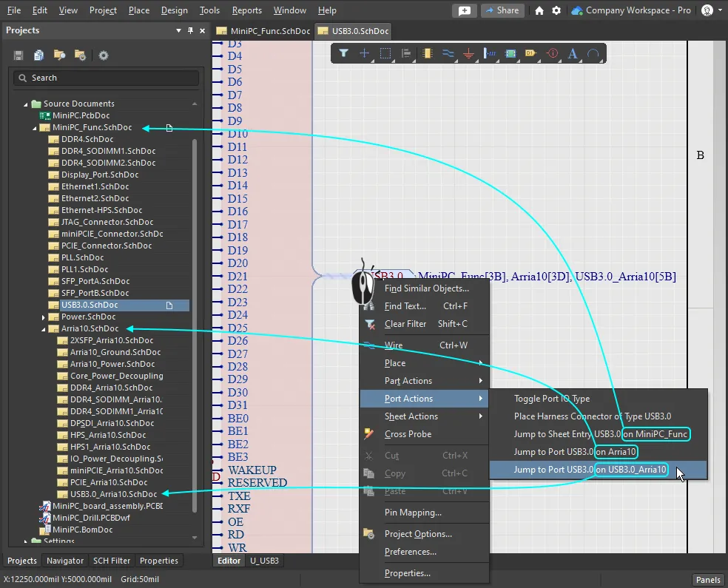Click the stacked documents icon in Projects panel
The image size is (728, 588).
[x=39, y=55]
